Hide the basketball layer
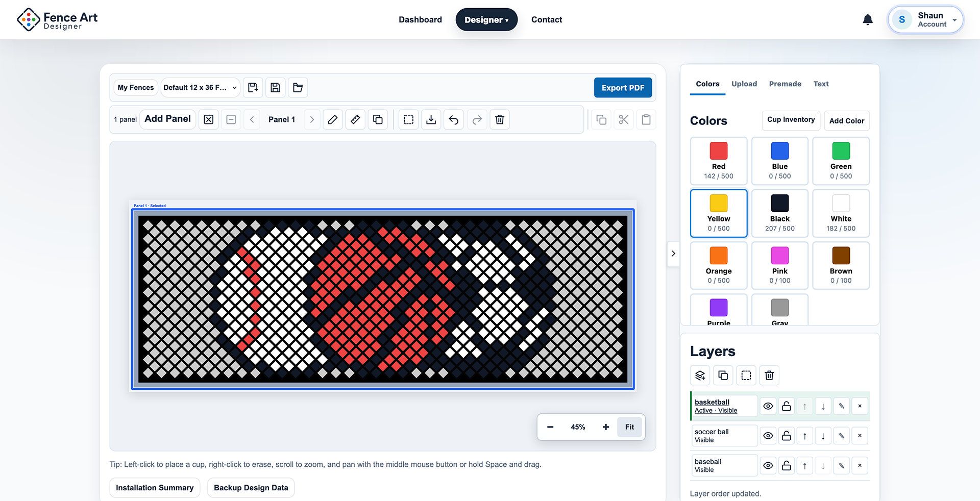The image size is (980, 501). [x=768, y=406]
